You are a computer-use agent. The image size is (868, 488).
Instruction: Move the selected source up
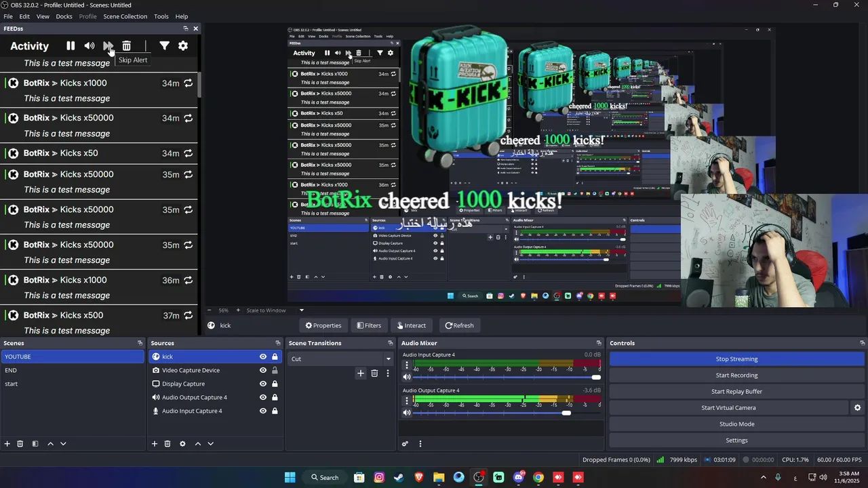[197, 444]
